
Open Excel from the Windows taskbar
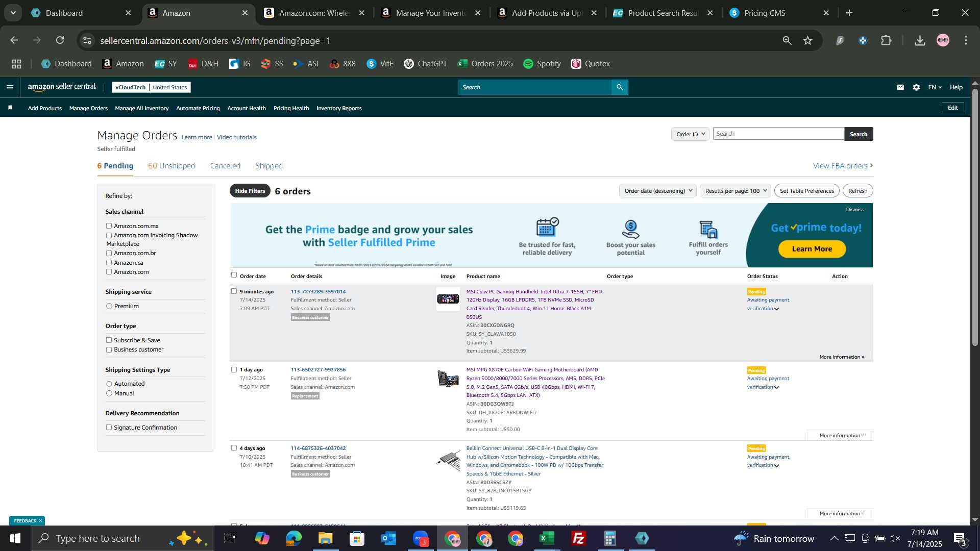[x=547, y=538]
